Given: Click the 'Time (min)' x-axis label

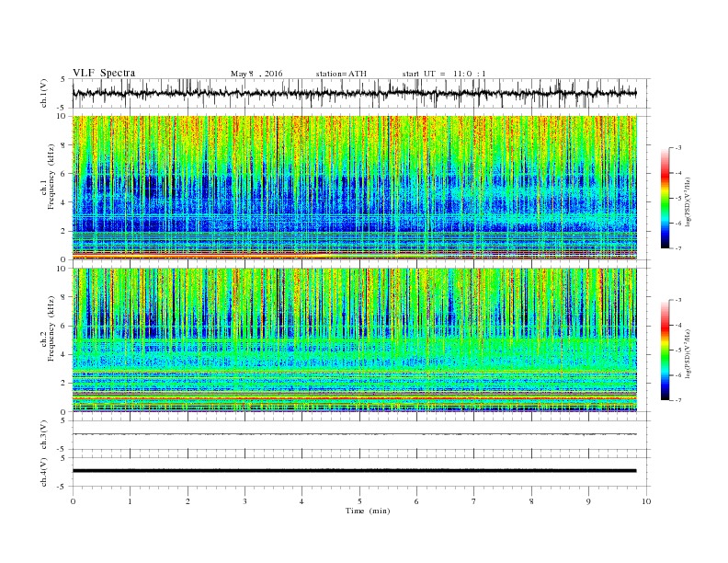Looking at the screenshot, I should [x=368, y=511].
